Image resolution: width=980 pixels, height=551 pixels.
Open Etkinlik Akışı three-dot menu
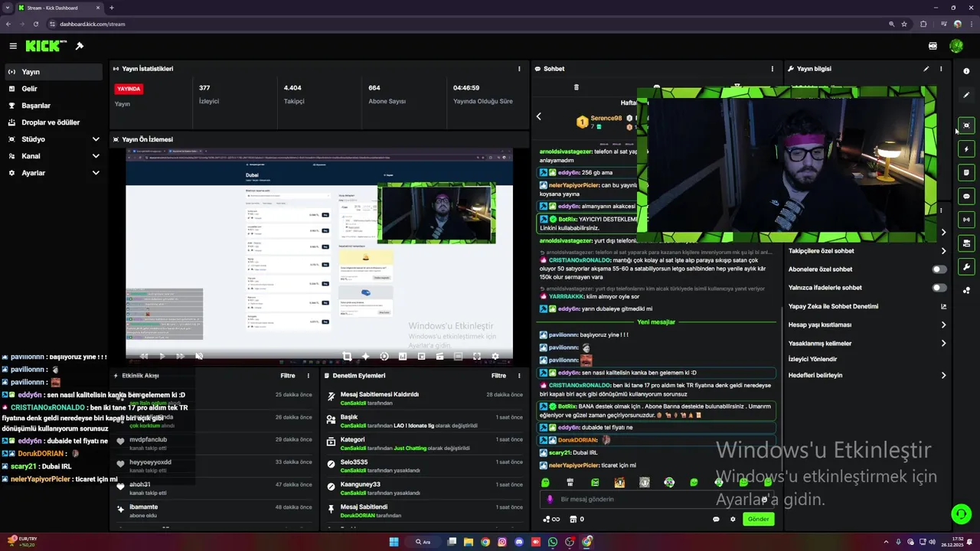tap(309, 376)
